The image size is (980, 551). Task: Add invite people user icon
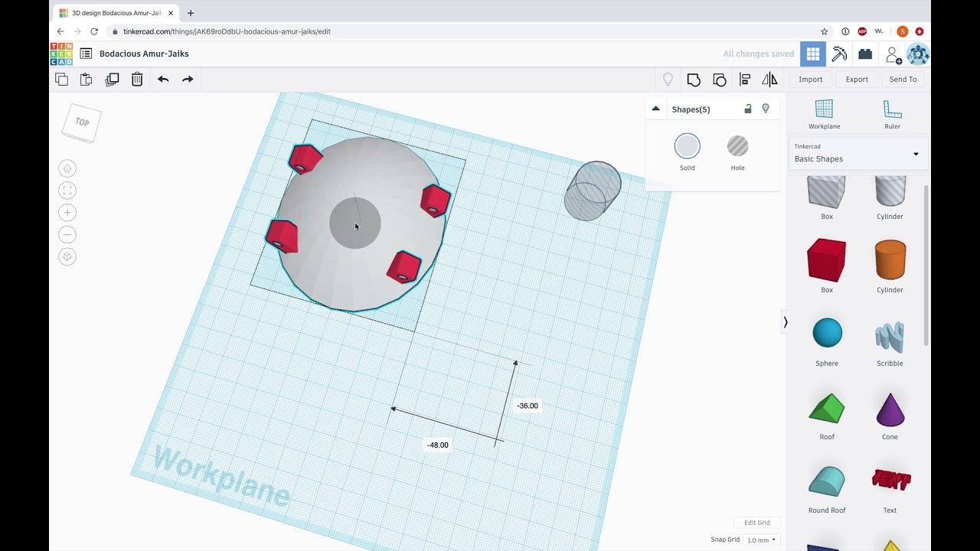click(893, 54)
